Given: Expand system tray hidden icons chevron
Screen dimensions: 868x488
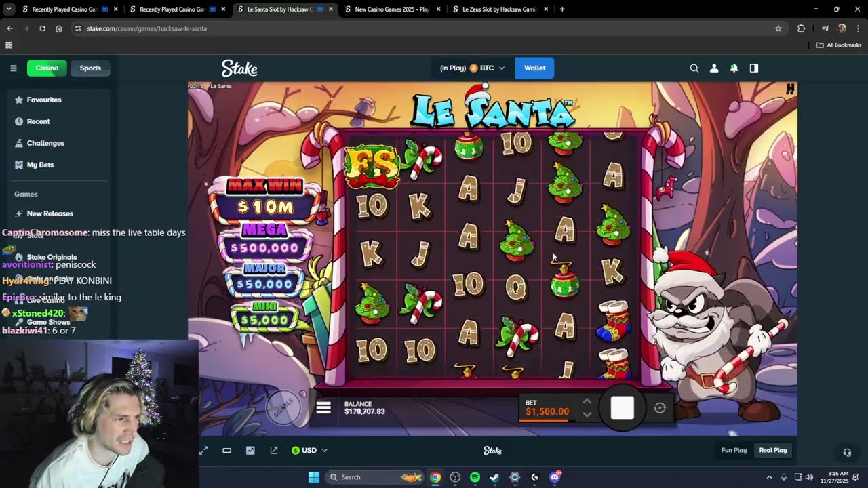Looking at the screenshot, I should [769, 477].
